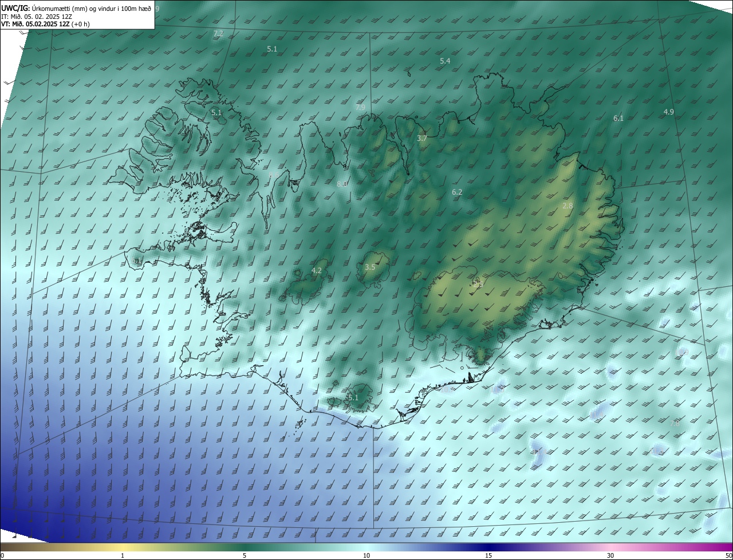Viewport: 733px width, 560px height.
Task: Click the 30 tick on the colour scale
Action: pyautogui.click(x=610, y=555)
